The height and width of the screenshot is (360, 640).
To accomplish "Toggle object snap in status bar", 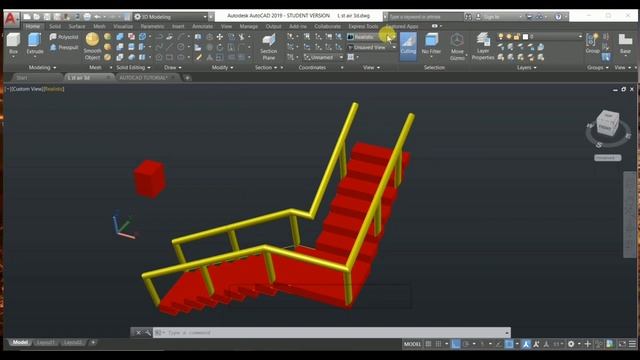I will [509, 344].
